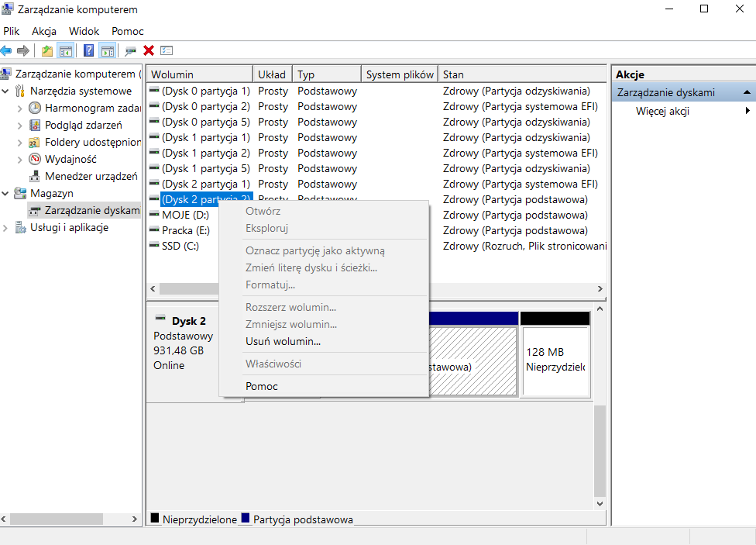Screen dimensions: 756x545
Task: Collapse the Zarządzanie dyskami actions section arrow
Action: pyautogui.click(x=747, y=92)
